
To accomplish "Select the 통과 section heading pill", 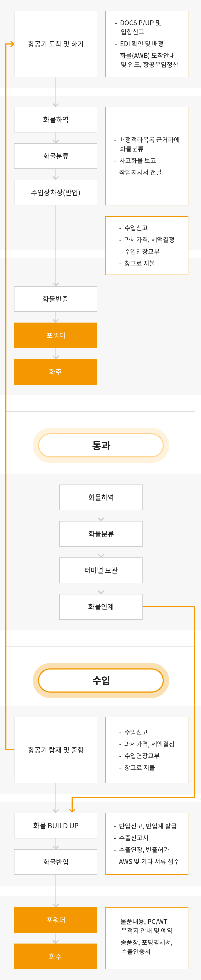I will coord(101,445).
